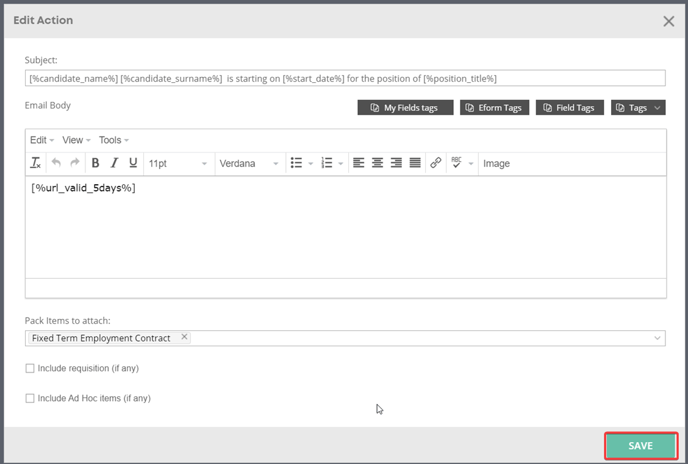The image size is (688, 464).
Task: Expand bullet list style options arrow
Action: 311,164
